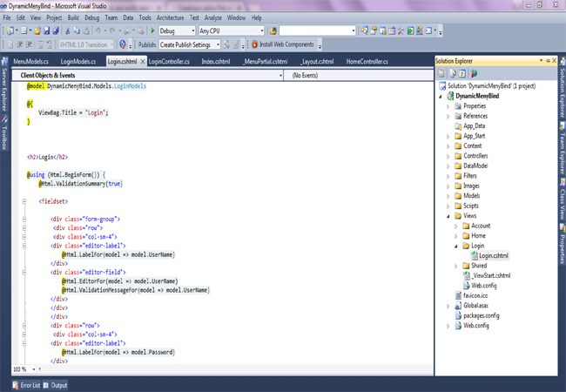Click the Properties icon in Solution Explorer toolbar
This screenshot has height=392, width=566.
pyautogui.click(x=442, y=74)
